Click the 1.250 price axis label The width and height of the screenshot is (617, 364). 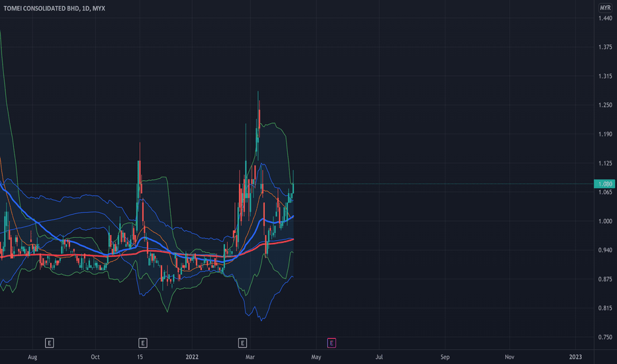pos(605,105)
